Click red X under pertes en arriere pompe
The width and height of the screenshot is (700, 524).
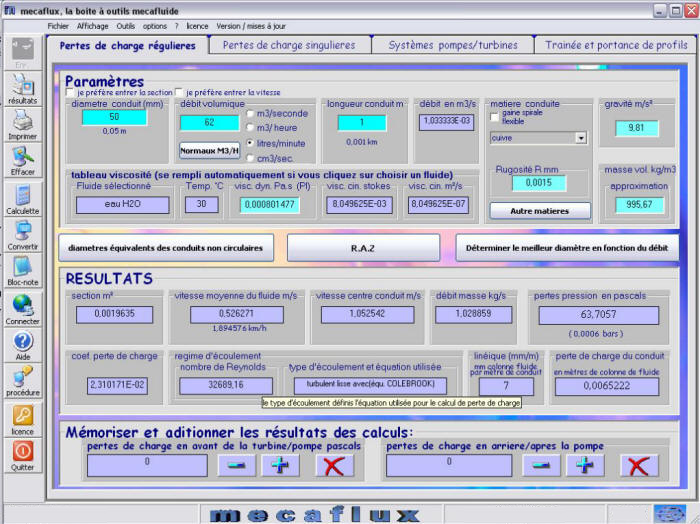(639, 466)
